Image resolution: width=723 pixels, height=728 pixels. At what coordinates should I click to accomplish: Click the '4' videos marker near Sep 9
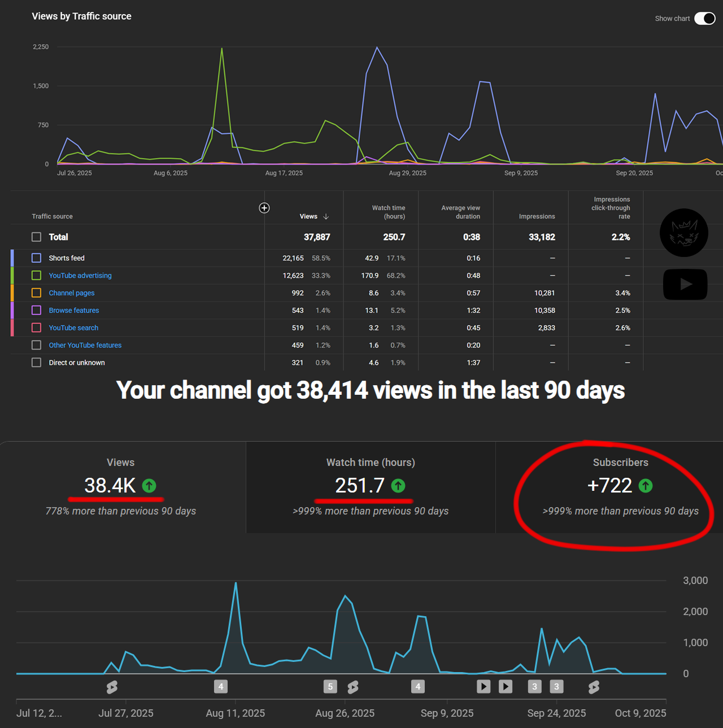pos(418,687)
